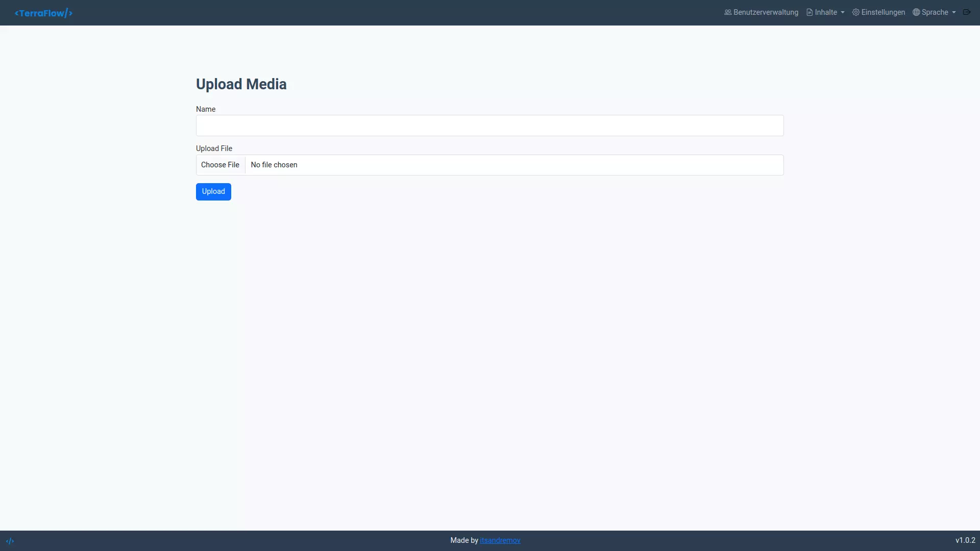Image resolution: width=980 pixels, height=551 pixels.
Task: Click the itsandremov footer link
Action: 500,540
